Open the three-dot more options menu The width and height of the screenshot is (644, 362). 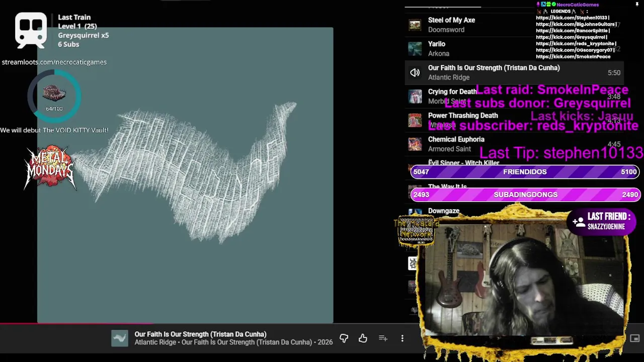tap(402, 338)
